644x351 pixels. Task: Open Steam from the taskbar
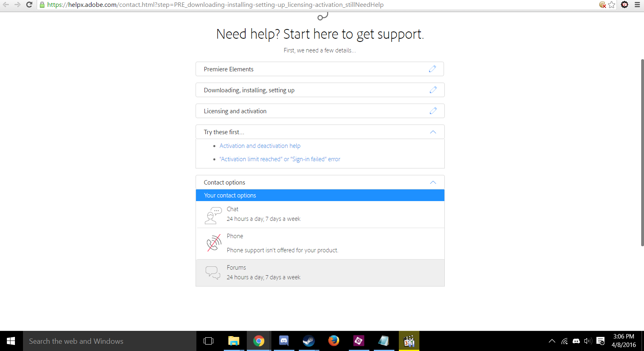click(x=309, y=341)
